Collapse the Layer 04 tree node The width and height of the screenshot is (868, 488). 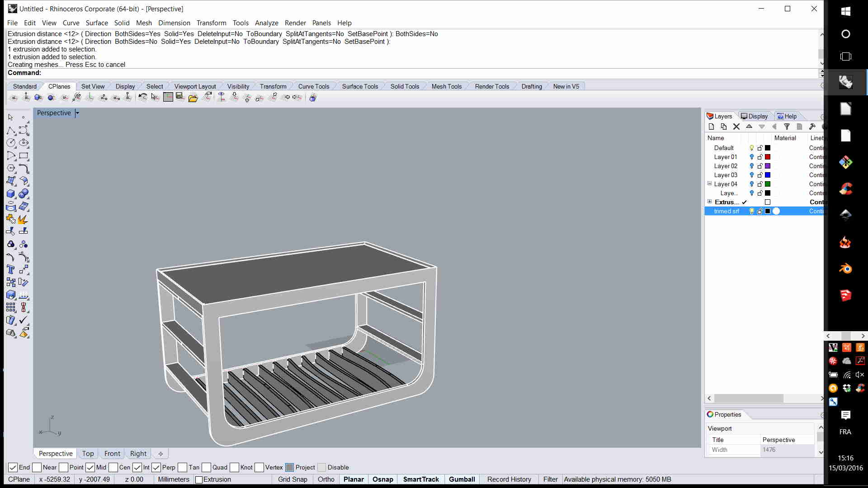tap(709, 184)
